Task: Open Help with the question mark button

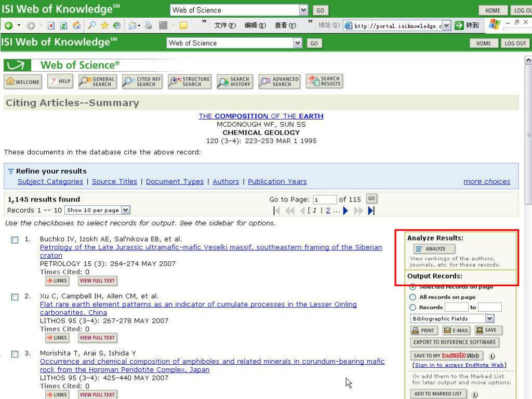Action: (60, 82)
